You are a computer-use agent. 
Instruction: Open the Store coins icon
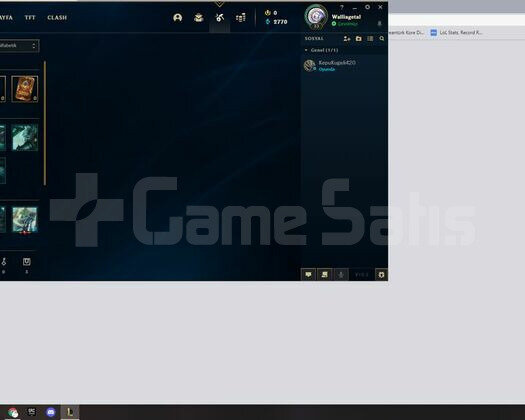pos(240,17)
